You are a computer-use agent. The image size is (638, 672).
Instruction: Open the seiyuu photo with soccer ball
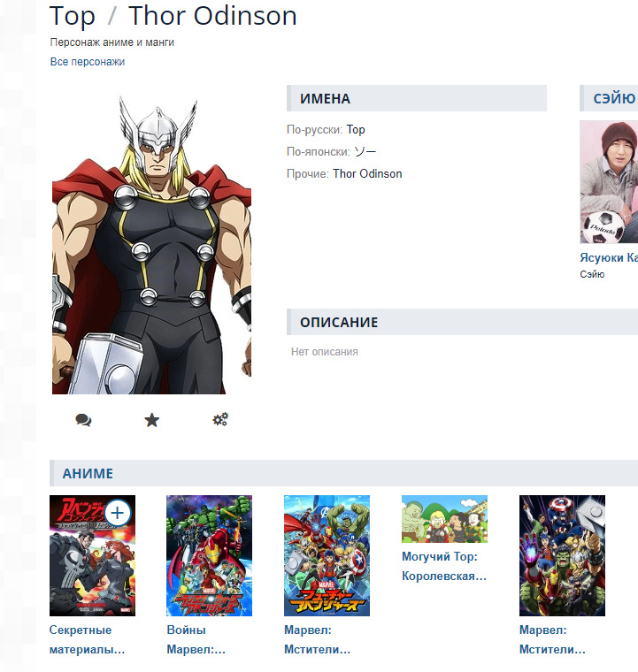pyautogui.click(x=609, y=182)
